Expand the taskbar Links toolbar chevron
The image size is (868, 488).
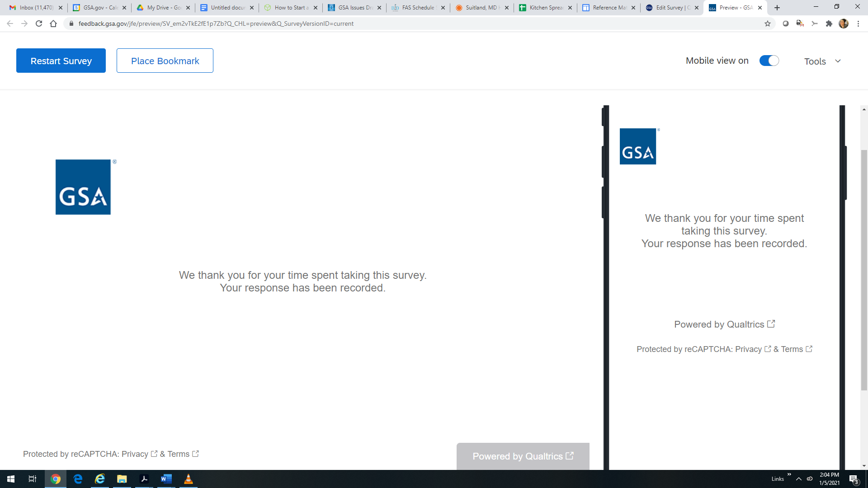pos(789,474)
